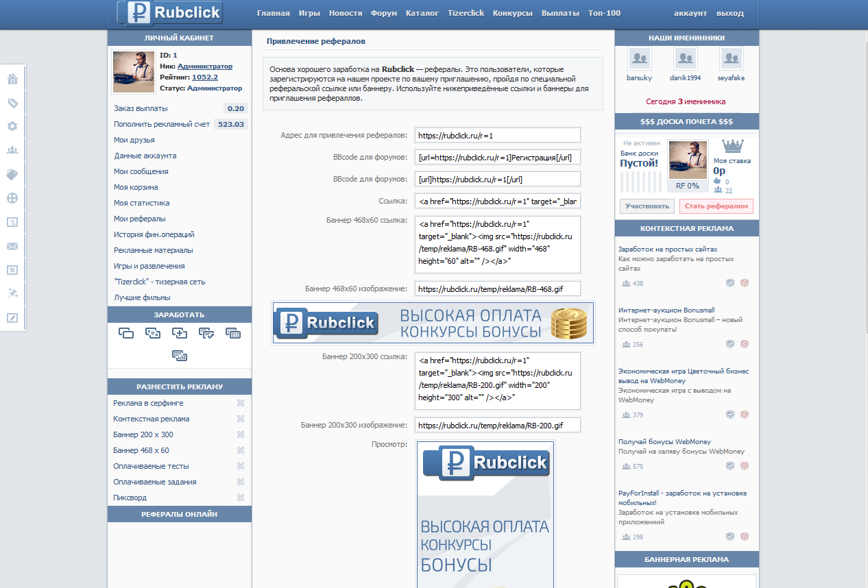Open the film reel icon in left sidebar
868x588 pixels.
tap(12, 198)
